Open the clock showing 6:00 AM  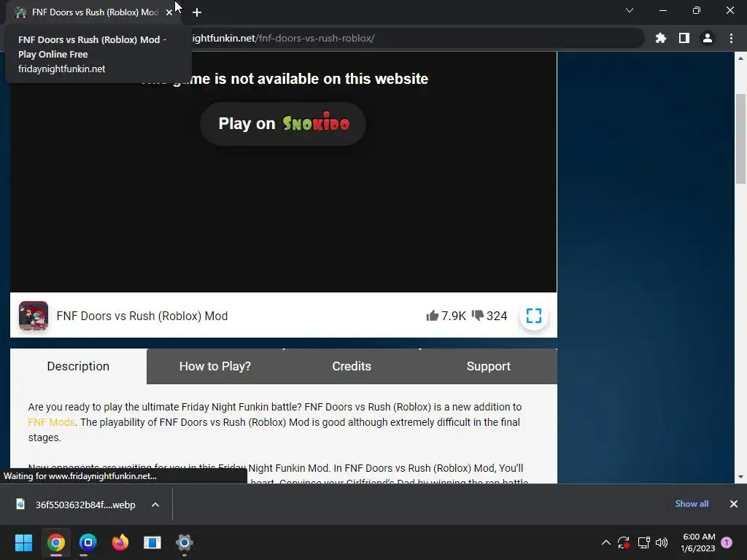point(698,542)
